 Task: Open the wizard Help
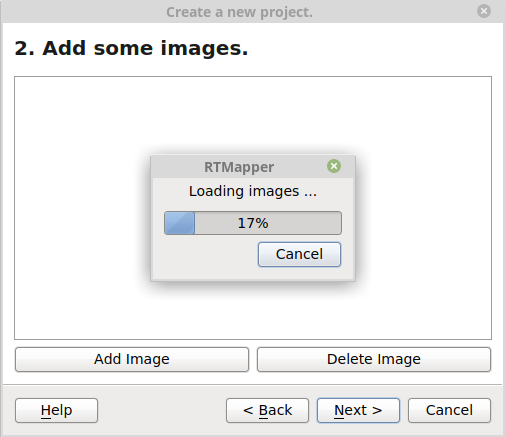coord(56,410)
